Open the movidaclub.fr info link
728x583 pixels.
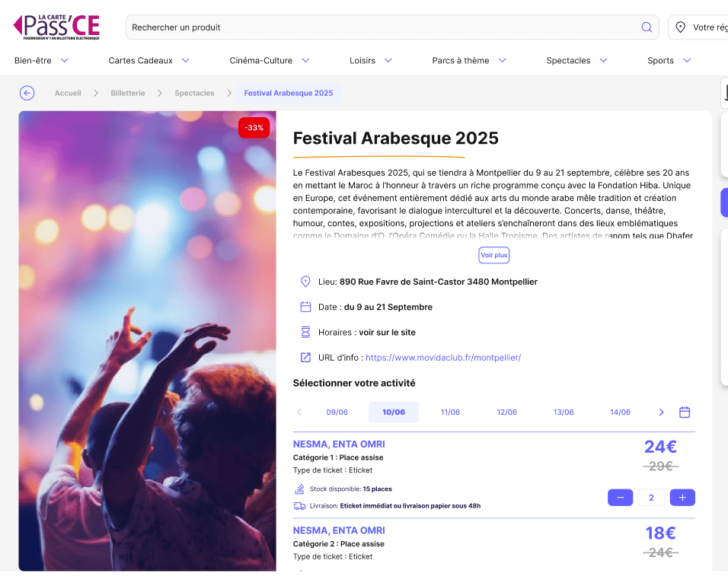(442, 357)
